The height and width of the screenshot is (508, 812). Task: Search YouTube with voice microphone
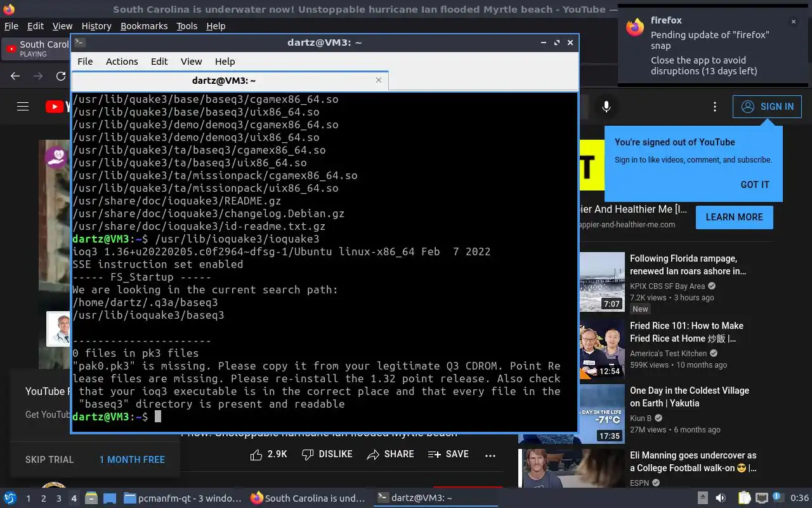point(606,107)
